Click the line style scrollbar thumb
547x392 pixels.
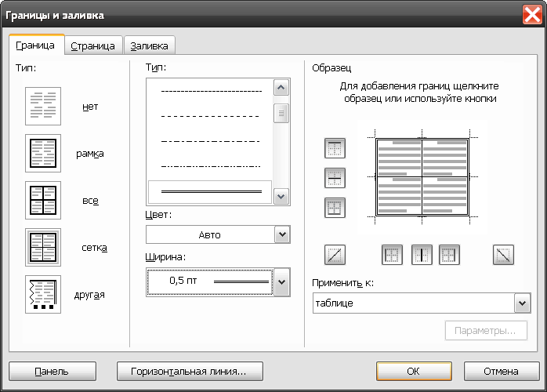[281, 114]
